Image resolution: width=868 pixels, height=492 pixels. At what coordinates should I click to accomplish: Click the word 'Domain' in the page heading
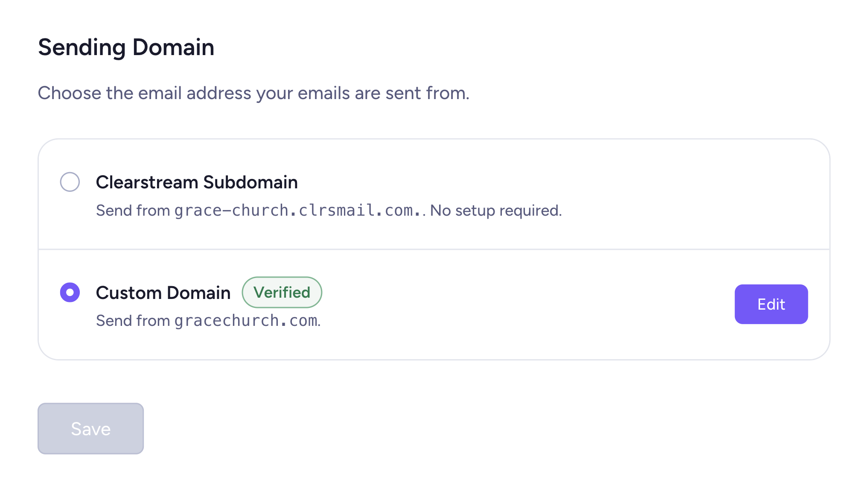[x=173, y=47]
